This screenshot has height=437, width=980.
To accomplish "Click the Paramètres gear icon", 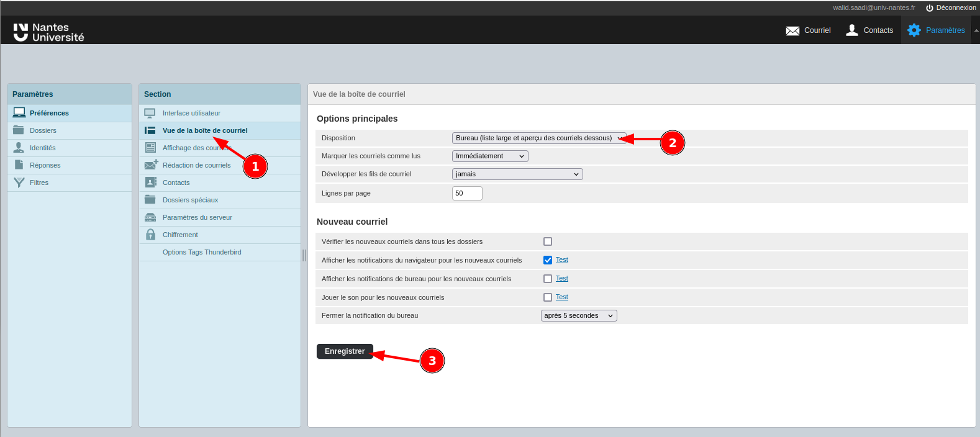I will [x=914, y=30].
